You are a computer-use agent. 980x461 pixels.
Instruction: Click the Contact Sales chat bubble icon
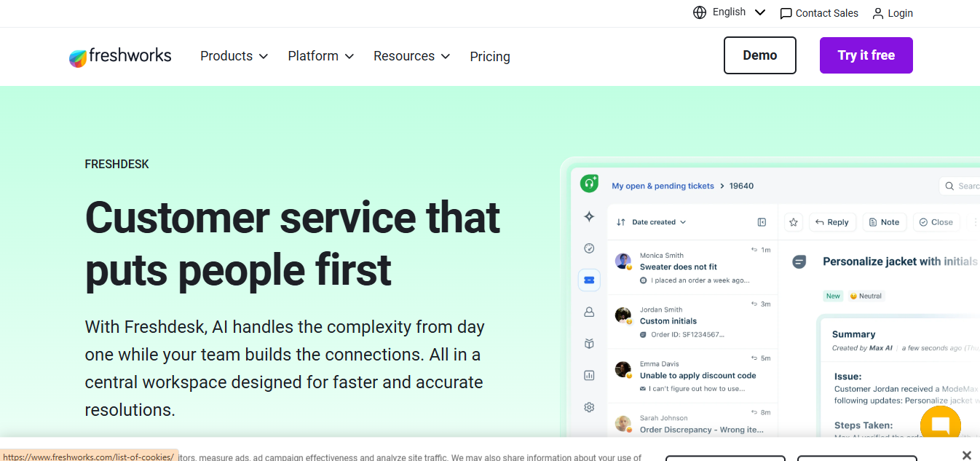786,14
